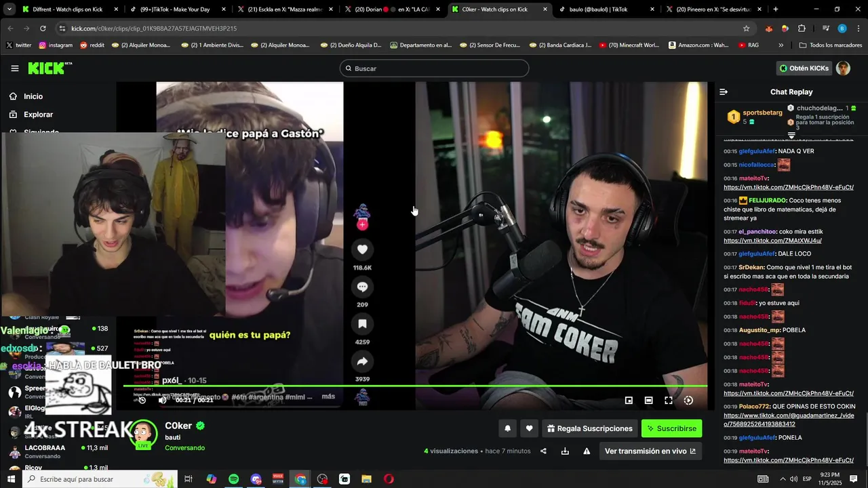Toggle theater mode in video controls
Image resolution: width=868 pixels, height=488 pixels.
pyautogui.click(x=648, y=401)
